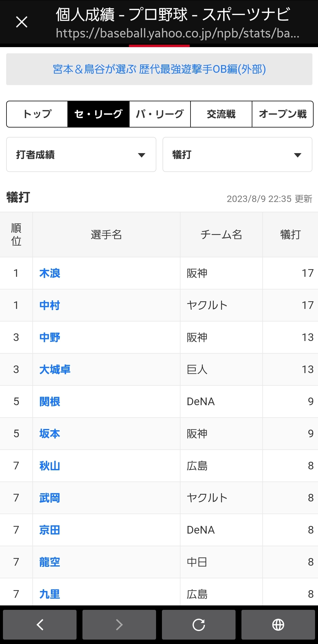Open player 関根's profile link

coord(50,402)
